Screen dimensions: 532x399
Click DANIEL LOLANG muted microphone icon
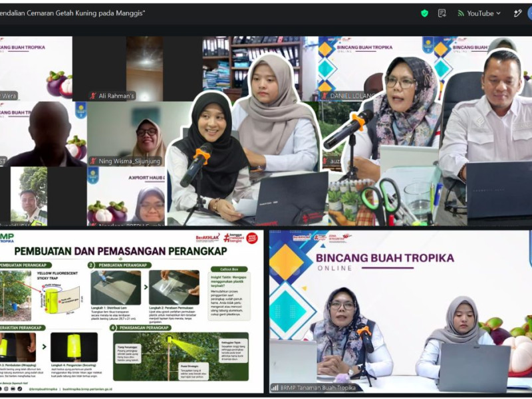(x=325, y=96)
